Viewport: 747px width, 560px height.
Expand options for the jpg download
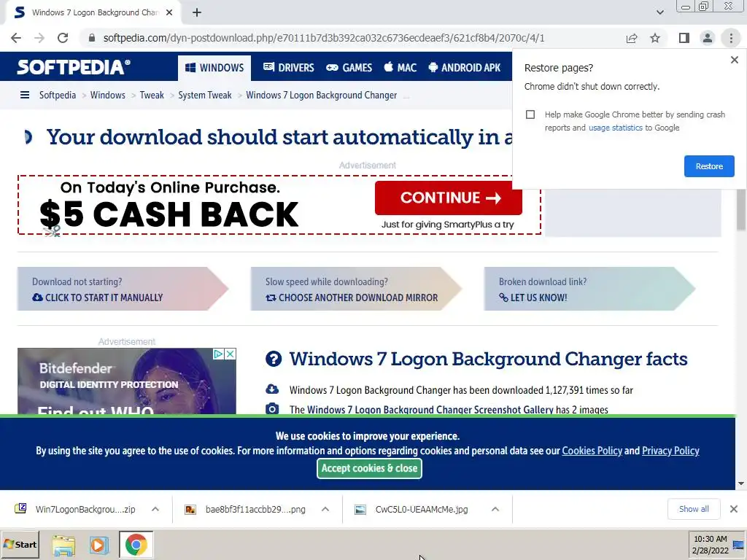[495, 509]
